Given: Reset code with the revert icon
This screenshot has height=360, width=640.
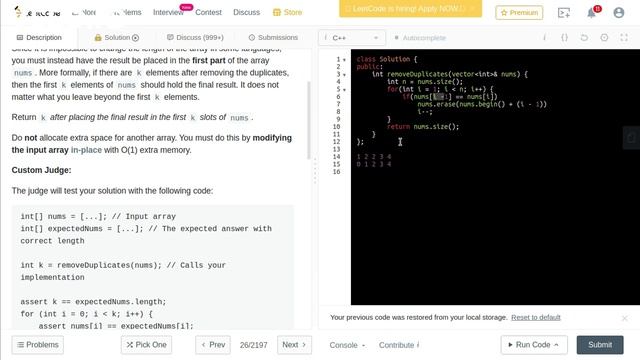Looking at the screenshot, I should [x=584, y=38].
